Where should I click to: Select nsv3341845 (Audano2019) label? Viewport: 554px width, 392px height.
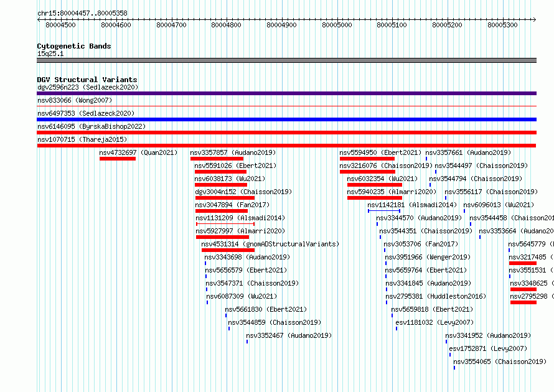pos(429,283)
